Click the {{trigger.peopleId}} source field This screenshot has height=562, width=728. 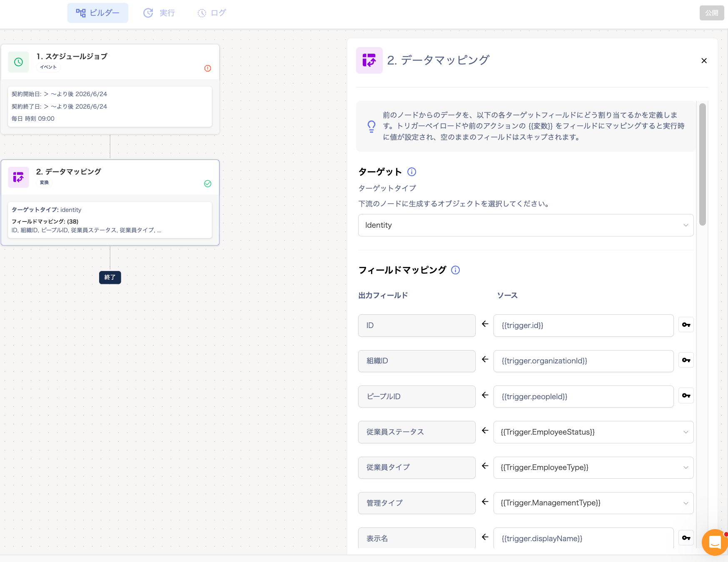[583, 396]
